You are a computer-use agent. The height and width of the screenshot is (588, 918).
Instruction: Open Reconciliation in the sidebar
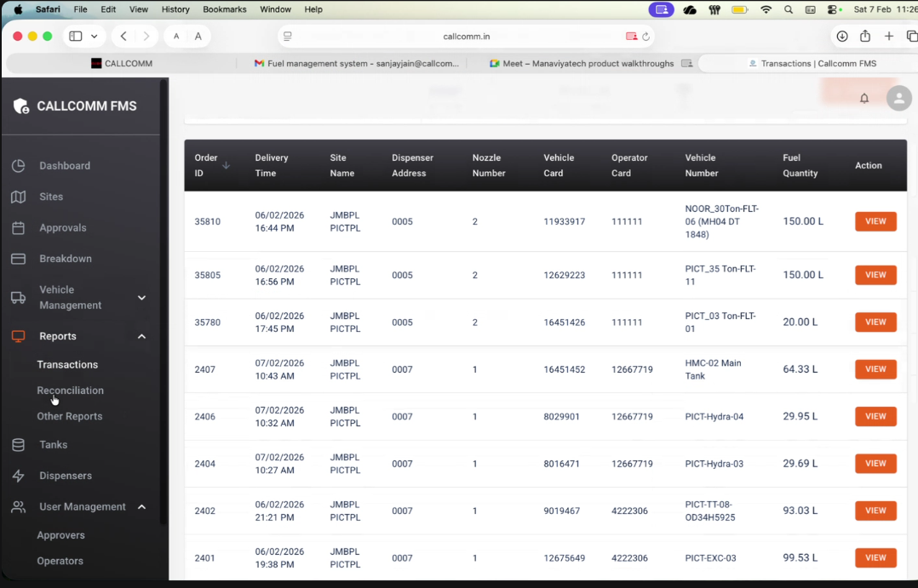pos(70,390)
